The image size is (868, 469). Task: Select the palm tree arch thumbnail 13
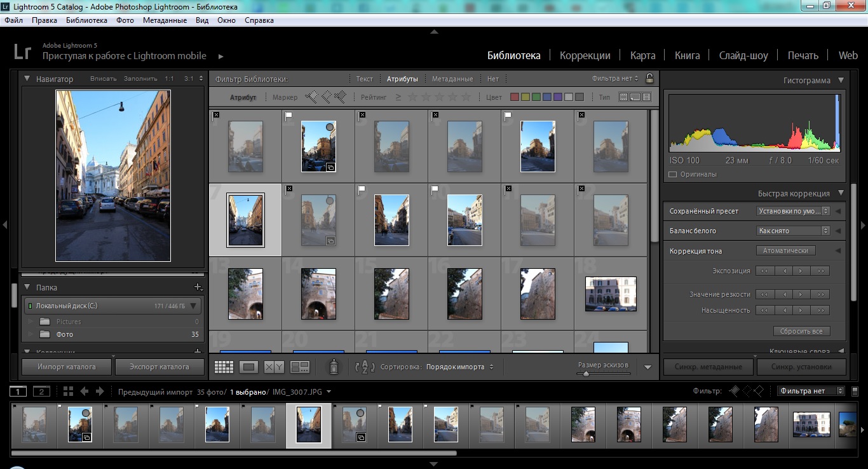[x=245, y=294]
